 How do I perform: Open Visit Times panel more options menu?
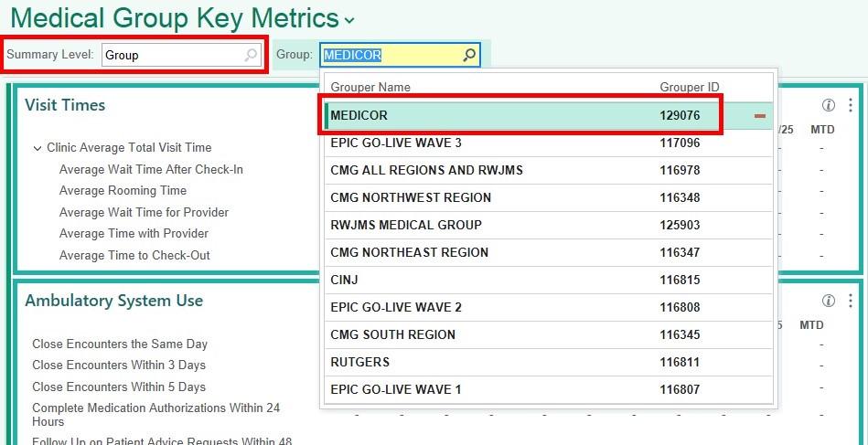tap(851, 105)
